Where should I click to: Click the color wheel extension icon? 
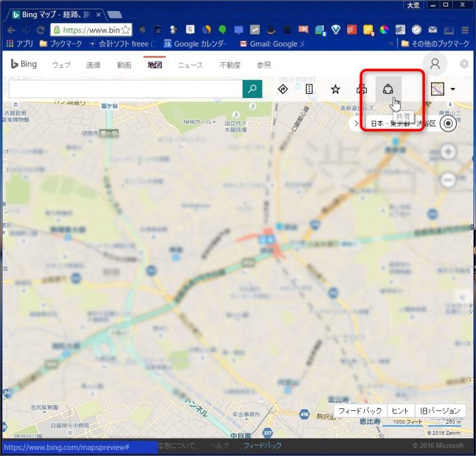pyautogui.click(x=384, y=30)
